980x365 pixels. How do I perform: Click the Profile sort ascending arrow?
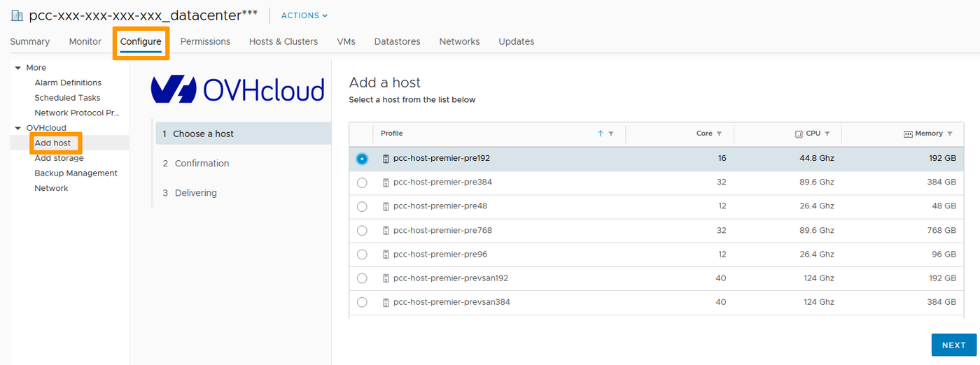click(600, 134)
